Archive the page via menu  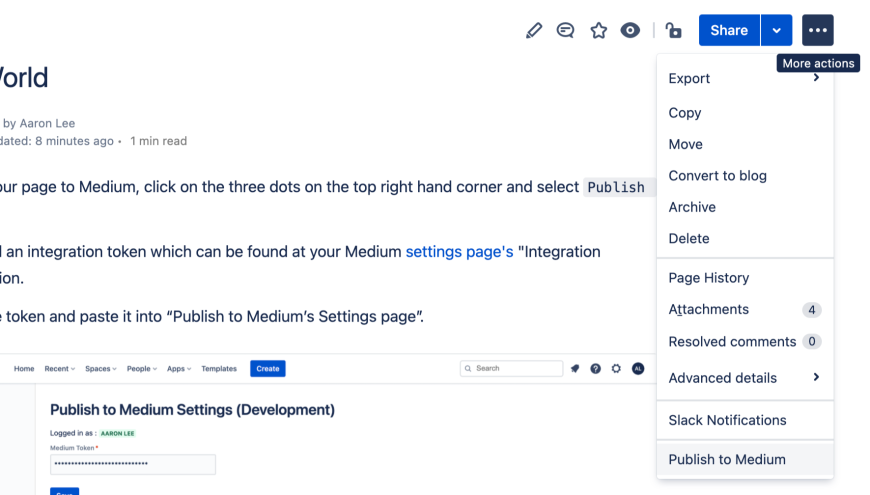point(692,208)
